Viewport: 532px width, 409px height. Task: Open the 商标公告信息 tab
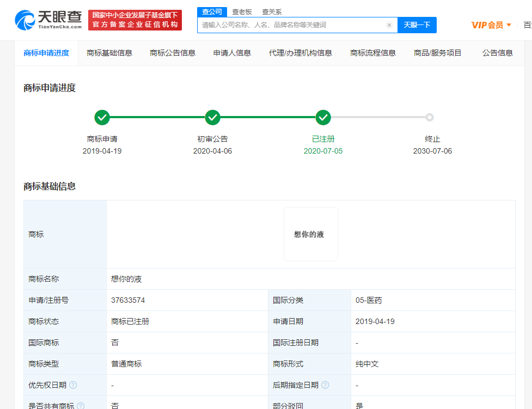(173, 53)
